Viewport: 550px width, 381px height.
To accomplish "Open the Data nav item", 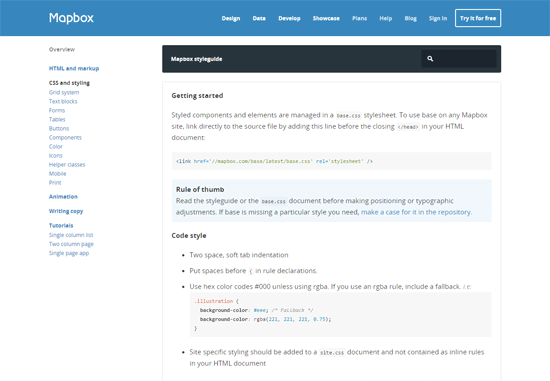I will (259, 18).
